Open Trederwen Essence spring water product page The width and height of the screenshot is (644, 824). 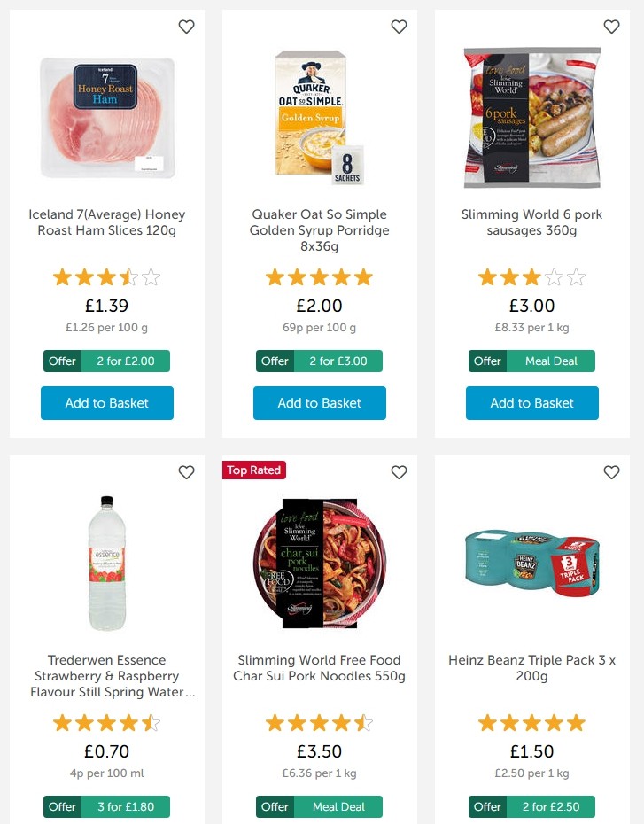106,676
